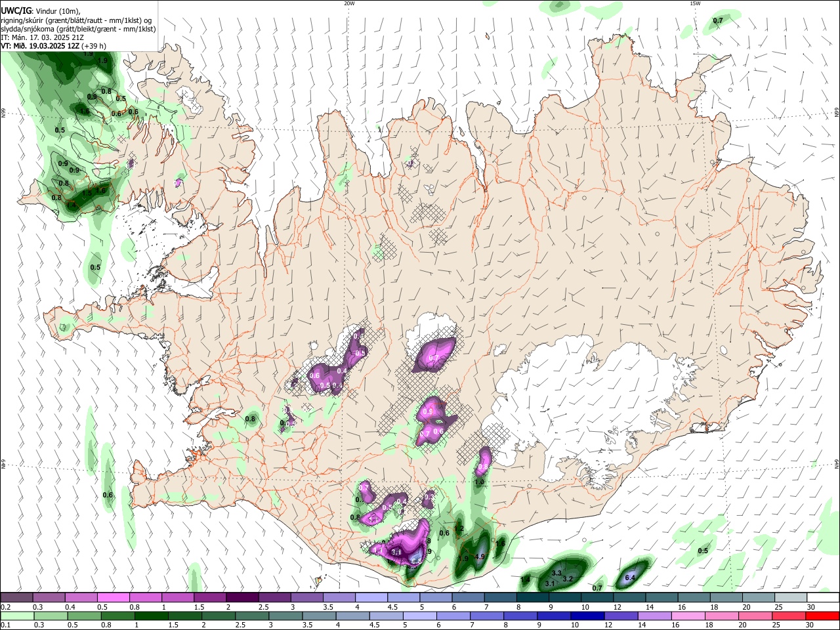Click the darkest green 1–1.5 swatch in lower legend row
Image resolution: width=840 pixels, height=630 pixels.
pyautogui.click(x=151, y=616)
